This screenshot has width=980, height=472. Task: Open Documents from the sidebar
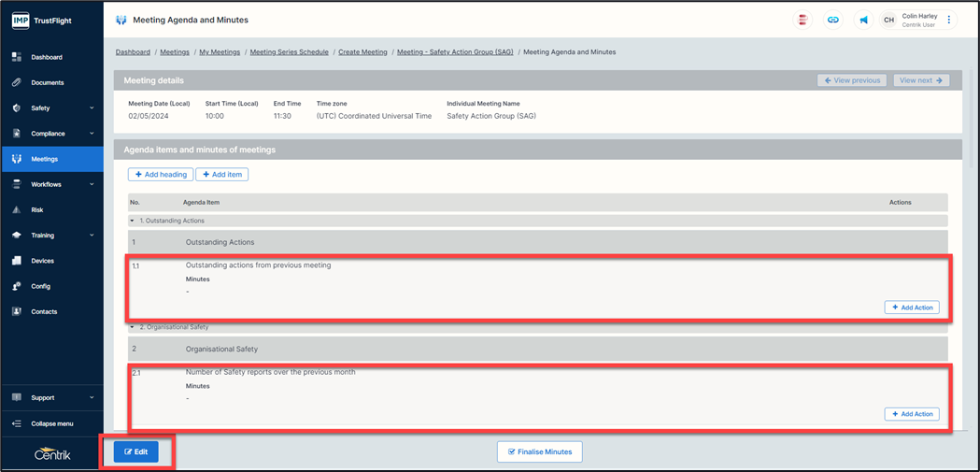pyautogui.click(x=47, y=82)
